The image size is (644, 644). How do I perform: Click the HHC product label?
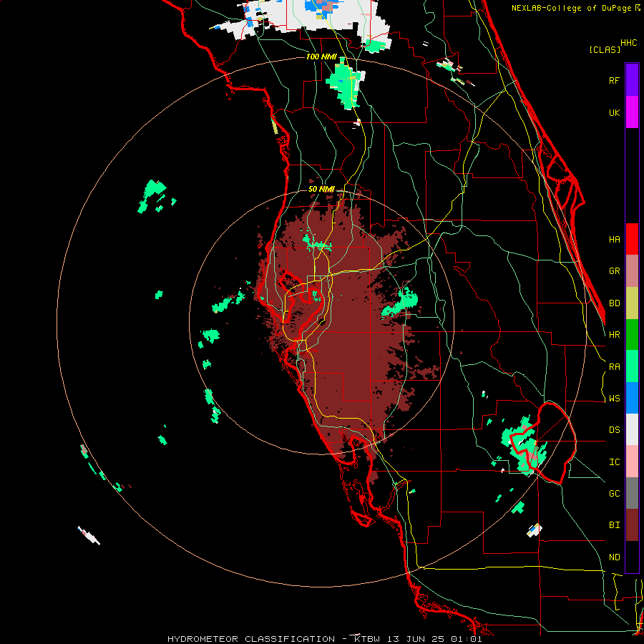click(x=628, y=43)
